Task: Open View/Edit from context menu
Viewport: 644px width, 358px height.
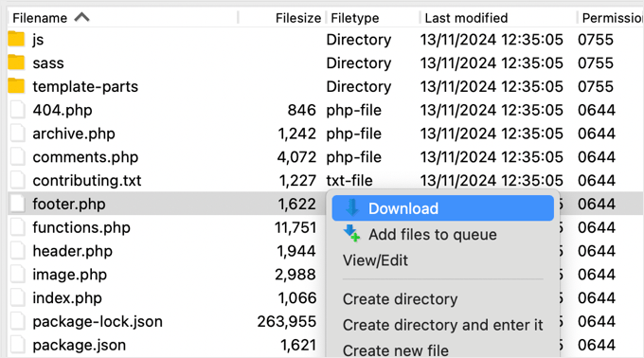Action: [375, 260]
